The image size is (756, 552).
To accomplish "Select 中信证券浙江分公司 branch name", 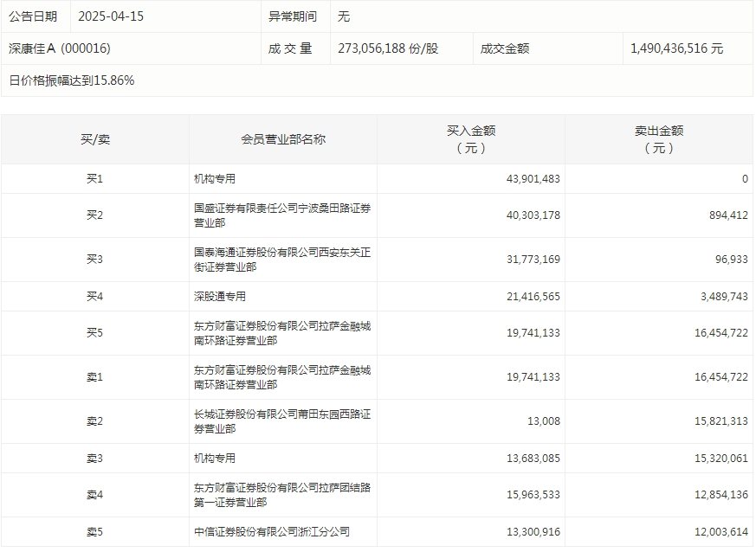I will coord(272,532).
